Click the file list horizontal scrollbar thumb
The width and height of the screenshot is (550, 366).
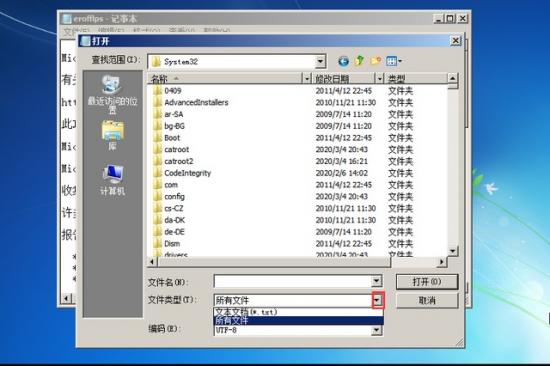coord(273,262)
